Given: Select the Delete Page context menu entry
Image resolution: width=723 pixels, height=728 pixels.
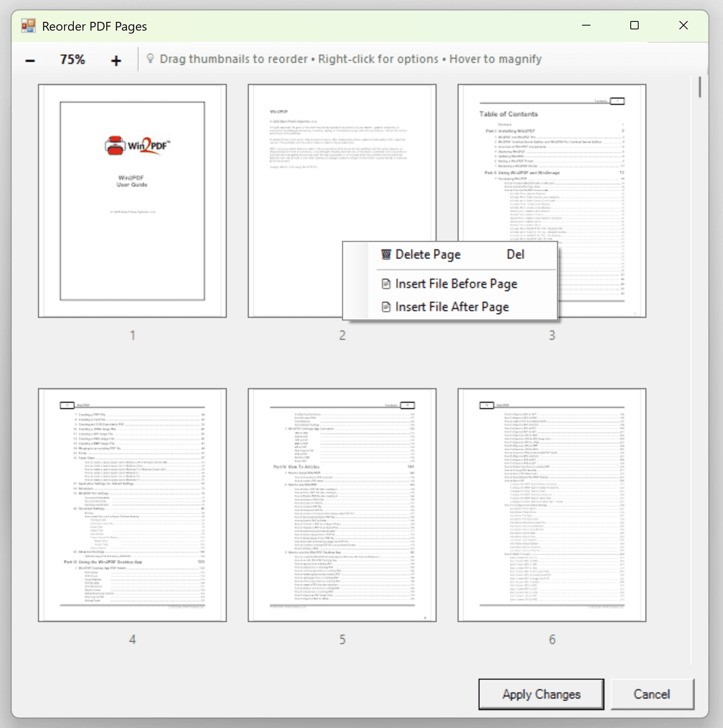Looking at the screenshot, I should tap(428, 254).
